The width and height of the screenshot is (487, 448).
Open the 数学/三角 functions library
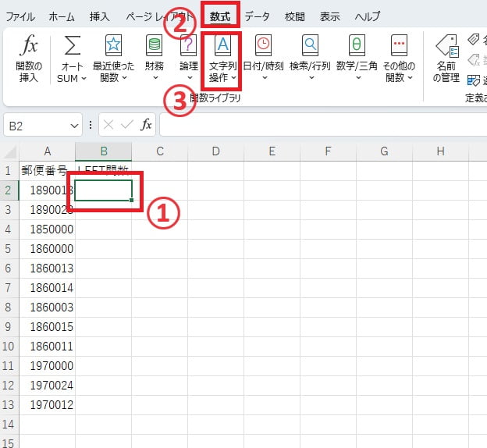click(x=357, y=59)
